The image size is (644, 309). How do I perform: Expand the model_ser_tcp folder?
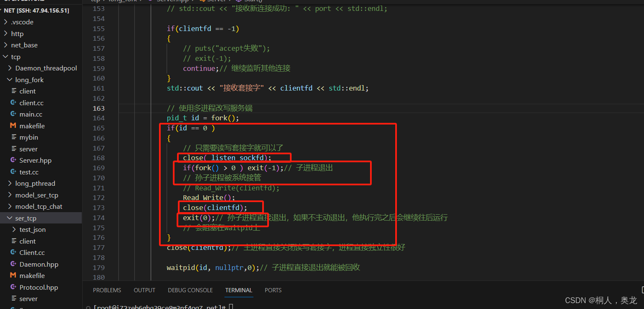click(10, 195)
